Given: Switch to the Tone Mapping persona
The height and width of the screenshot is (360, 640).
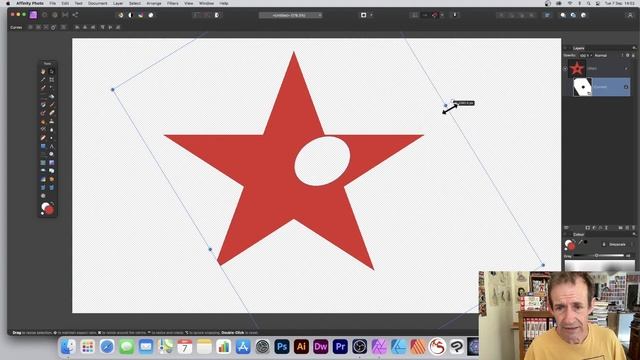Looking at the screenshot, I should (65, 15).
